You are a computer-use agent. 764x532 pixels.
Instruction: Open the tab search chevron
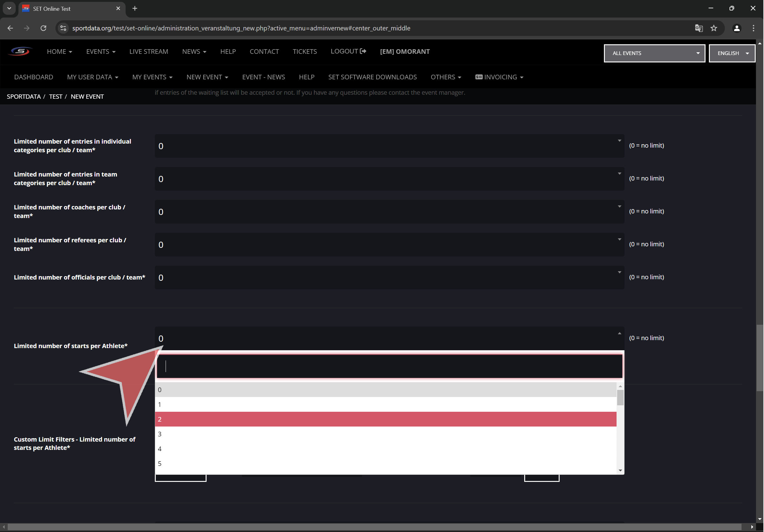click(9, 9)
